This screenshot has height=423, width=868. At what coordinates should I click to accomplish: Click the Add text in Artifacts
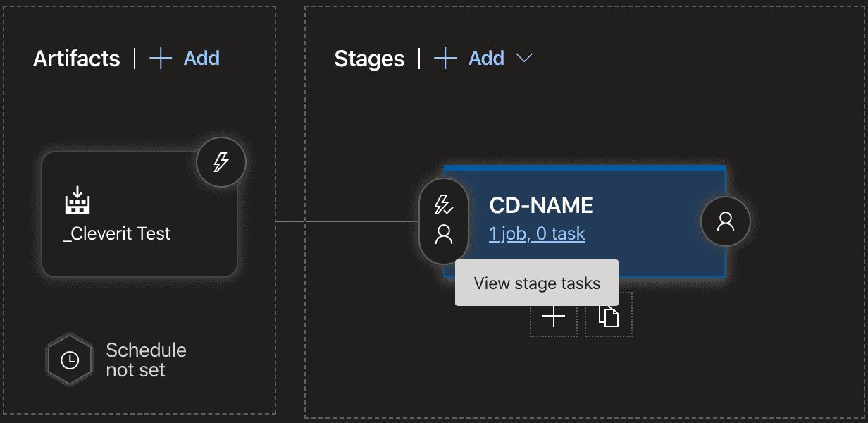click(201, 58)
